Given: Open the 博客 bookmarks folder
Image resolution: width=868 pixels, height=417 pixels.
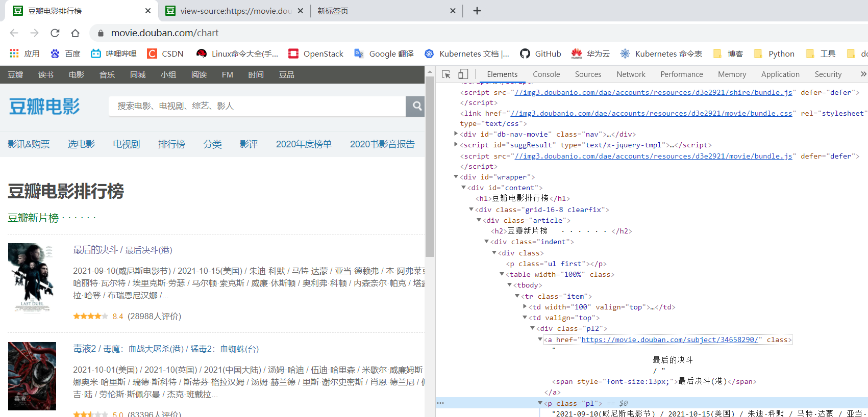Looking at the screenshot, I should click(728, 54).
